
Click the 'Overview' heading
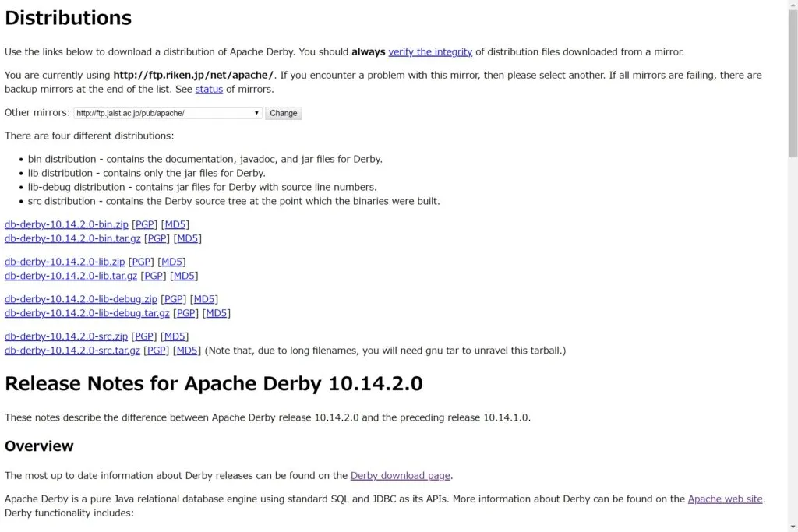[39, 446]
